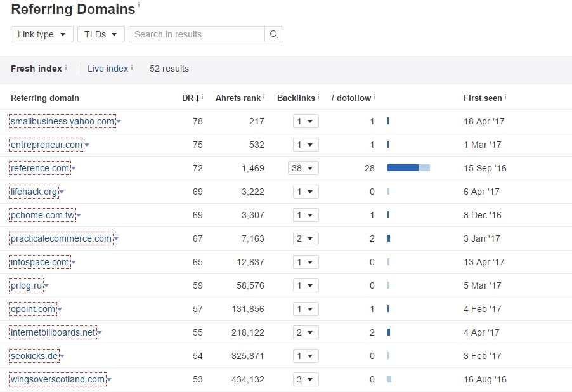
Task: Sort by Backlinks column header
Action: point(296,98)
